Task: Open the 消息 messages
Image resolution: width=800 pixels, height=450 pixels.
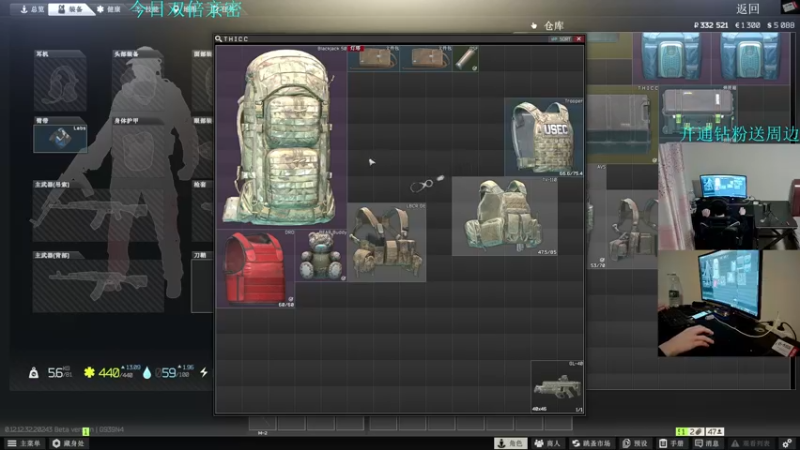Action: [x=707, y=443]
